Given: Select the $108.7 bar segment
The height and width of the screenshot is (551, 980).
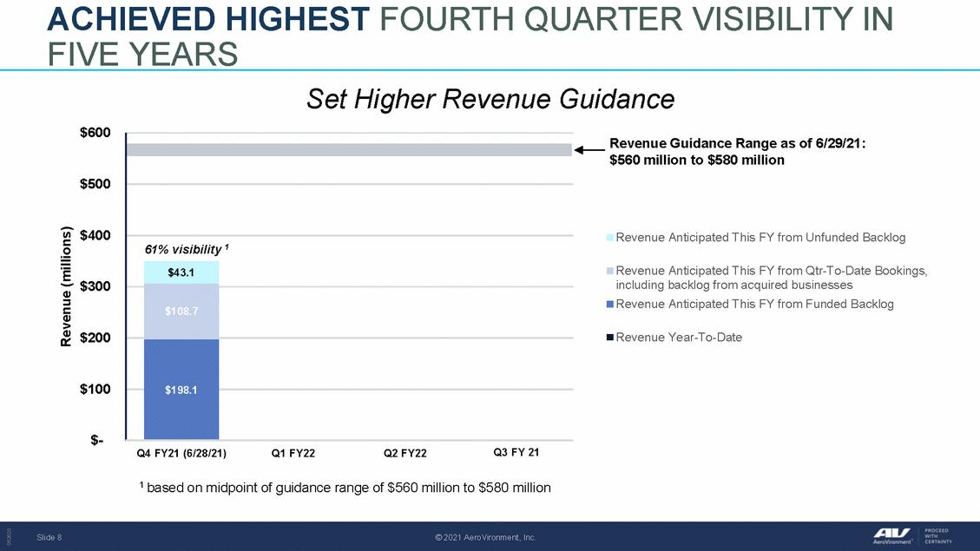Looking at the screenshot, I should [181, 312].
